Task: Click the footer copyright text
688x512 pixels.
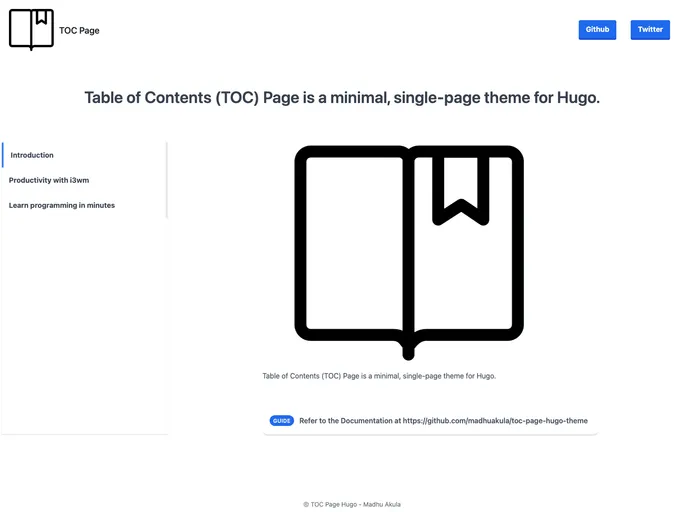Action: click(351, 504)
